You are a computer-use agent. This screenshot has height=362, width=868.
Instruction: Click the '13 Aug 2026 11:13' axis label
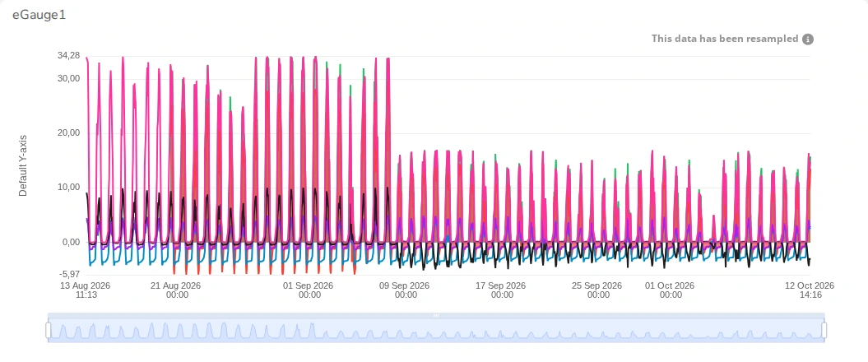click(86, 290)
